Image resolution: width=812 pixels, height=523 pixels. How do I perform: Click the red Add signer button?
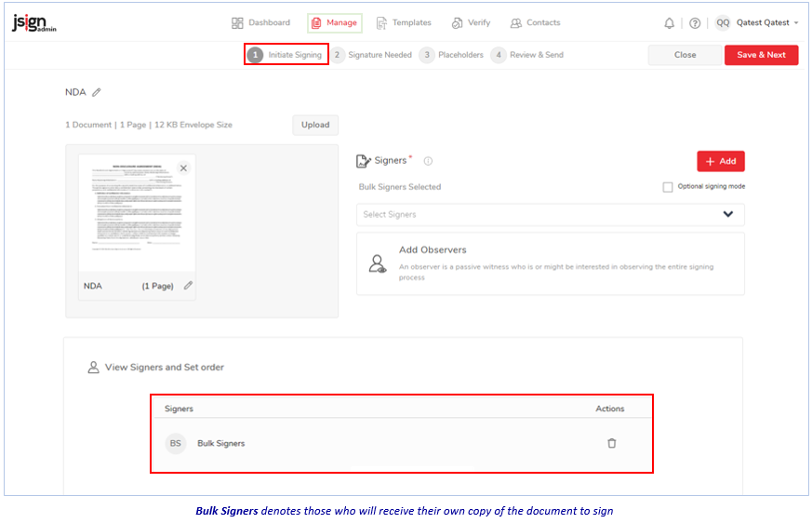coord(720,161)
